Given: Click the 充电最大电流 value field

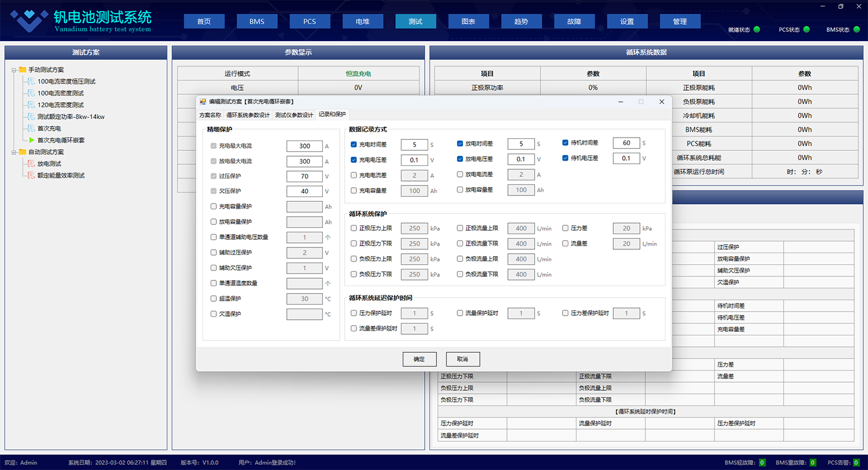Looking at the screenshot, I should click(x=304, y=146).
